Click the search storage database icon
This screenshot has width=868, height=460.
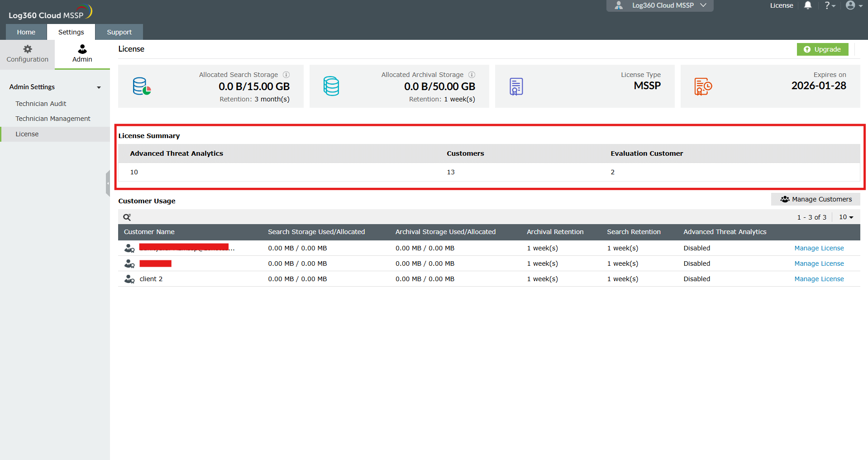(142, 86)
